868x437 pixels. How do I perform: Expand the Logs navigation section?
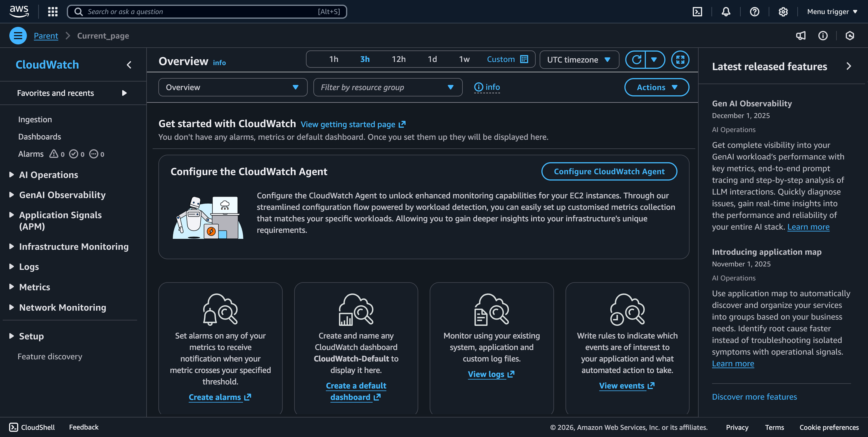coord(29,266)
